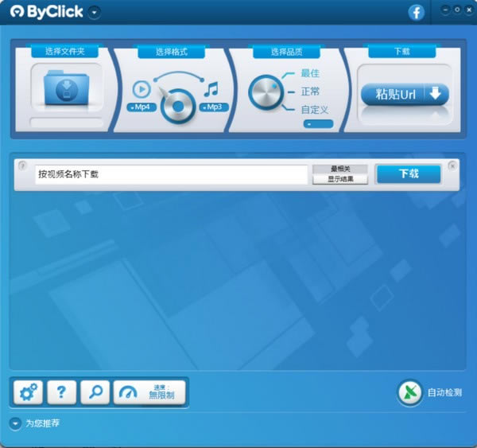Open help with the question mark button
The image size is (477, 448).
pos(62,392)
